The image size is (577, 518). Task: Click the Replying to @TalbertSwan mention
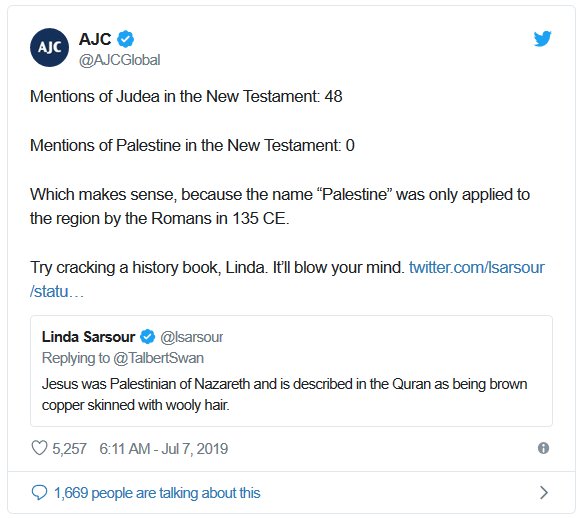tap(123, 358)
